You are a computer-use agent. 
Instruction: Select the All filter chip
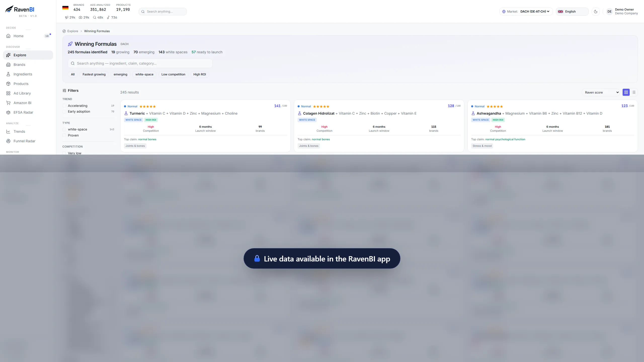pos(73,74)
